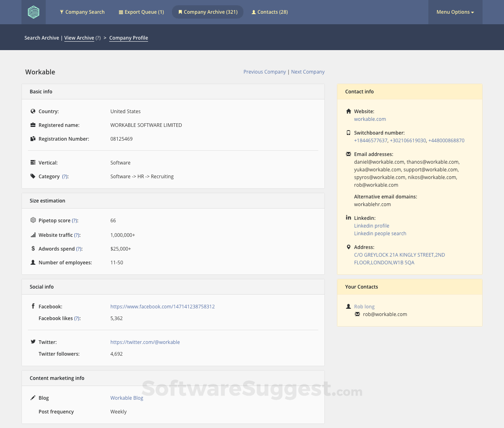Visit the workable.com website link
This screenshot has height=428, width=504.
(x=370, y=119)
